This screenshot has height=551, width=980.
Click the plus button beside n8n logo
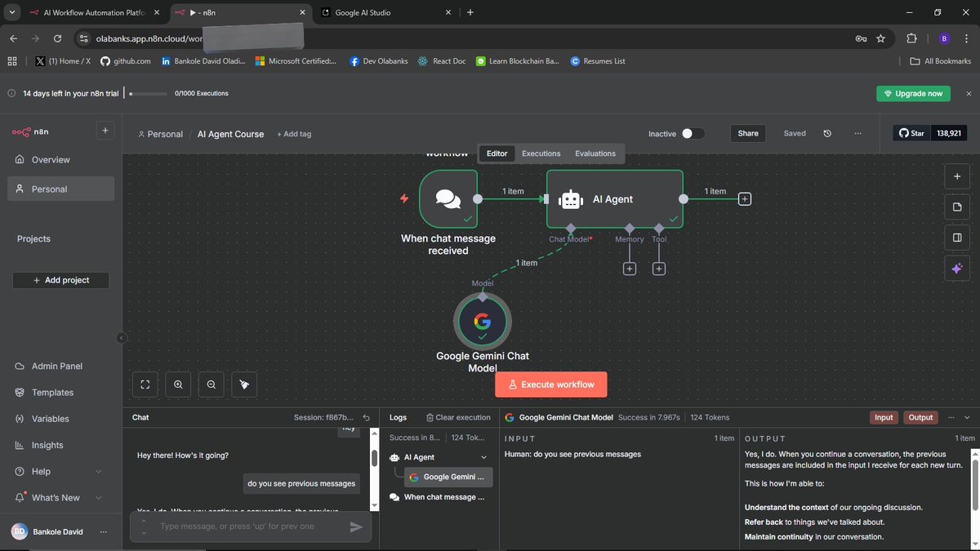[105, 131]
